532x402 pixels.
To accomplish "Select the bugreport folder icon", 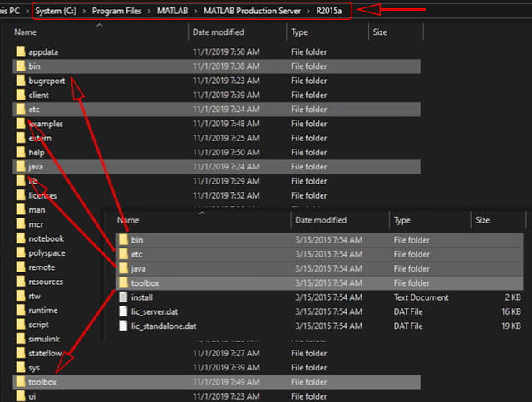I will coord(21,81).
